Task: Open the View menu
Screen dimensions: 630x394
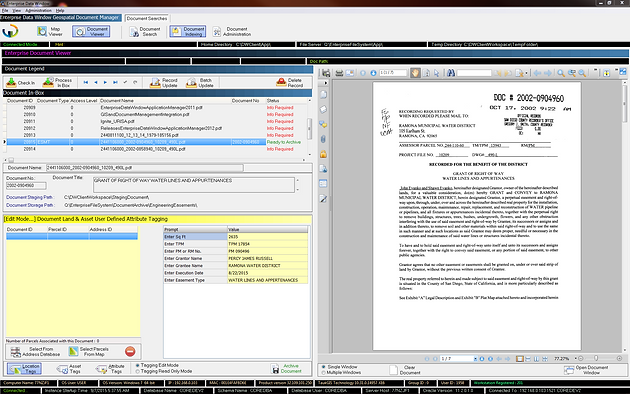Action: [x=17, y=10]
